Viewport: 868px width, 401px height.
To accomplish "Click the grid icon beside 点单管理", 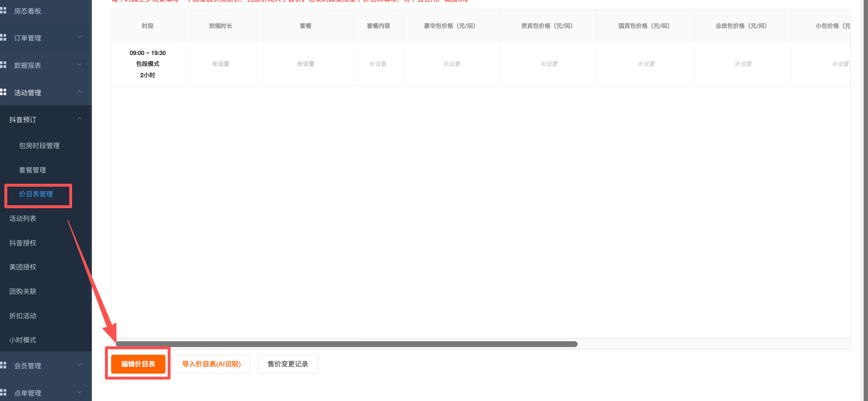I will tap(3, 393).
